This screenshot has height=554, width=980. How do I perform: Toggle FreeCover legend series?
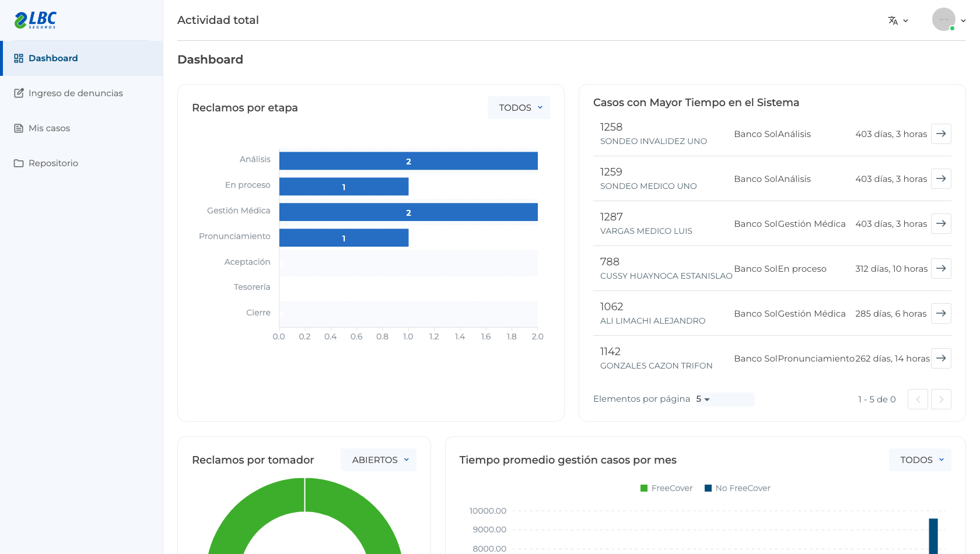coord(666,488)
